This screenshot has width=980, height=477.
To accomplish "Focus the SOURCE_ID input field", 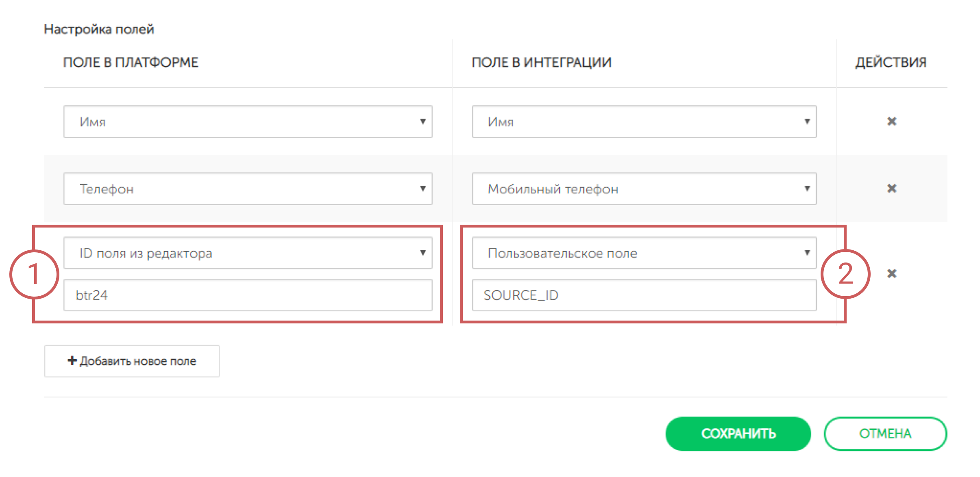I will point(644,295).
